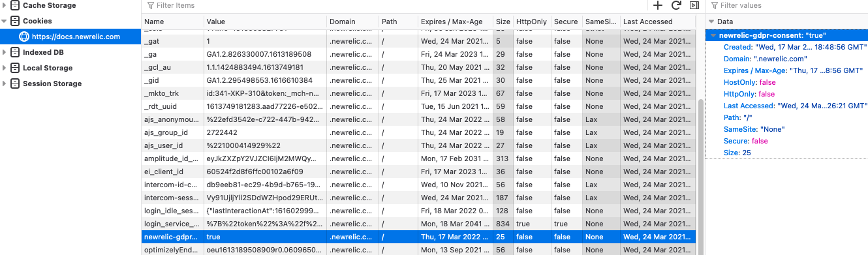The image size is (868, 255).
Task: Select the ajs_user_id cookie row
Action: (x=418, y=145)
